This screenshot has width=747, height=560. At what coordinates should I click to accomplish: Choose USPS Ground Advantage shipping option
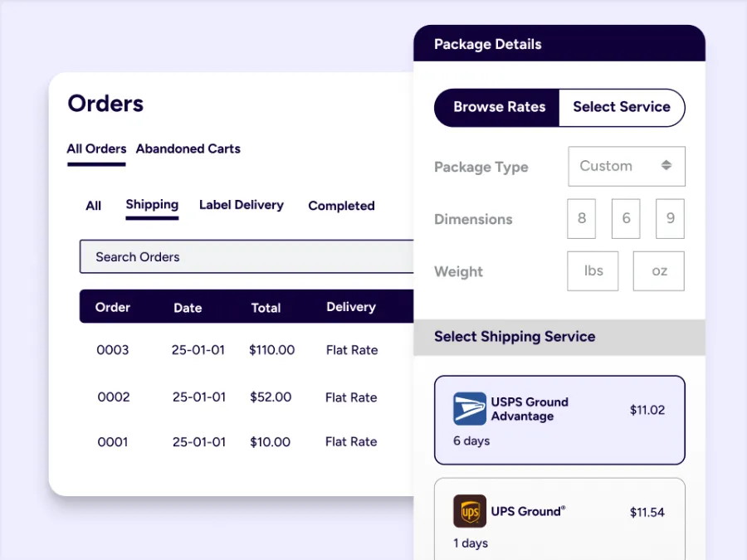coord(559,420)
